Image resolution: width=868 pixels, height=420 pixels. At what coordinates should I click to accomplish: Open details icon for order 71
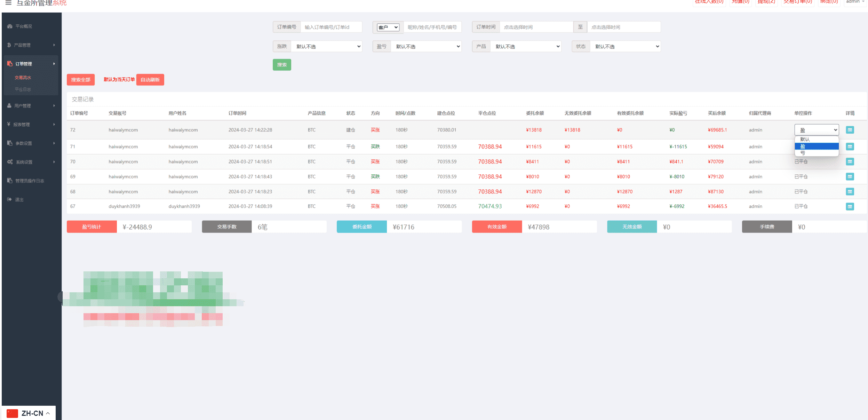[x=850, y=146]
